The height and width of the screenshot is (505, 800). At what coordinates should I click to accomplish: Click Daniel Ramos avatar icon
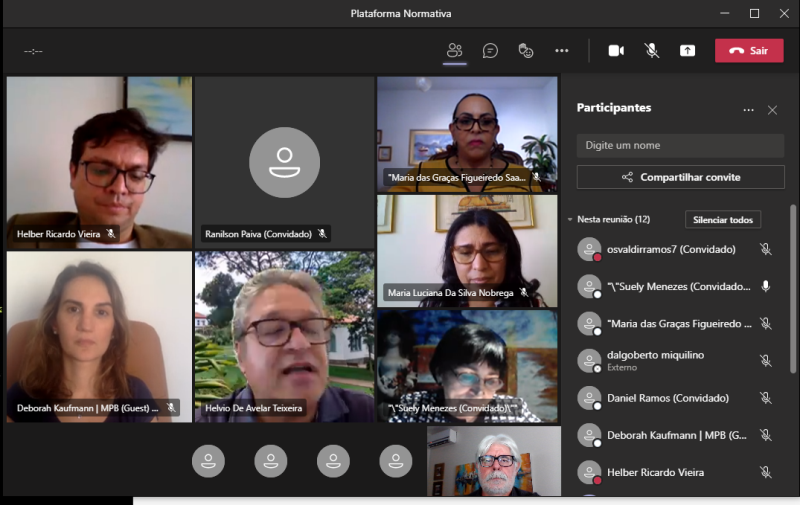(589, 398)
